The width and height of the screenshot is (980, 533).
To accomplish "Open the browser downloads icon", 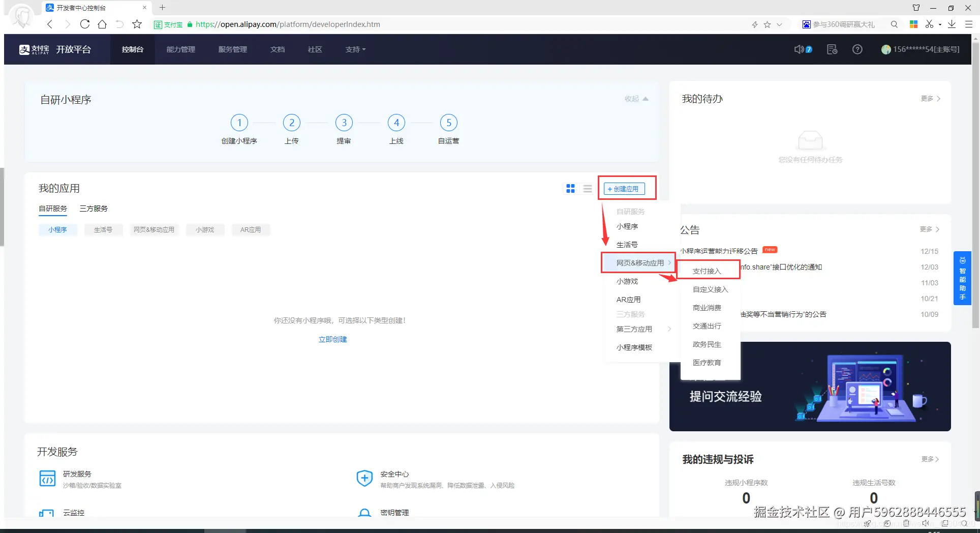I will click(x=952, y=24).
